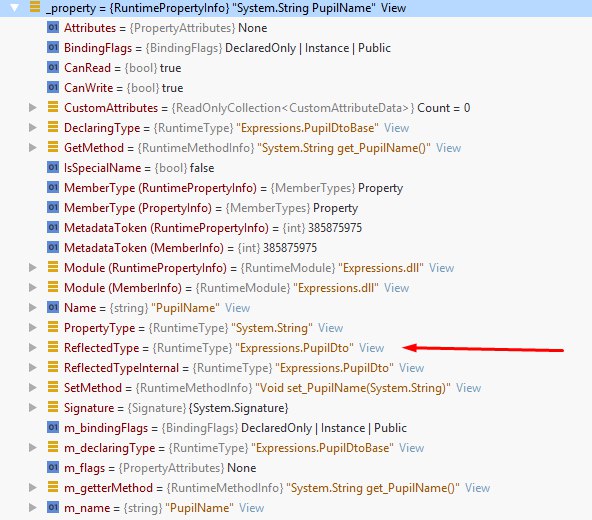Open View link for GetMethod
592x520 pixels.
(x=449, y=148)
